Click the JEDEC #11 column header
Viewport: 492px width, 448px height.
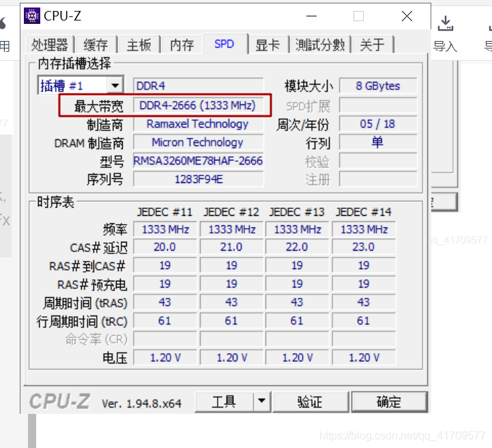pyautogui.click(x=164, y=212)
